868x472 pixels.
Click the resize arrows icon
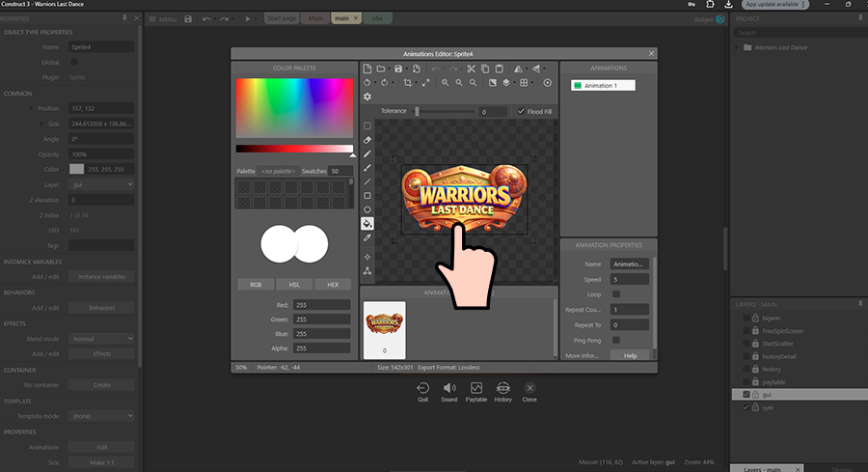425,83
